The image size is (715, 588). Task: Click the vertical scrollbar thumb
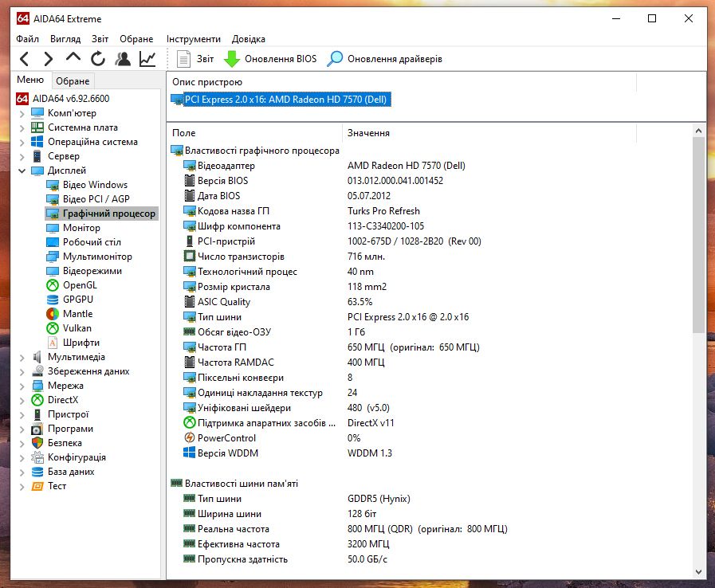tap(698, 235)
